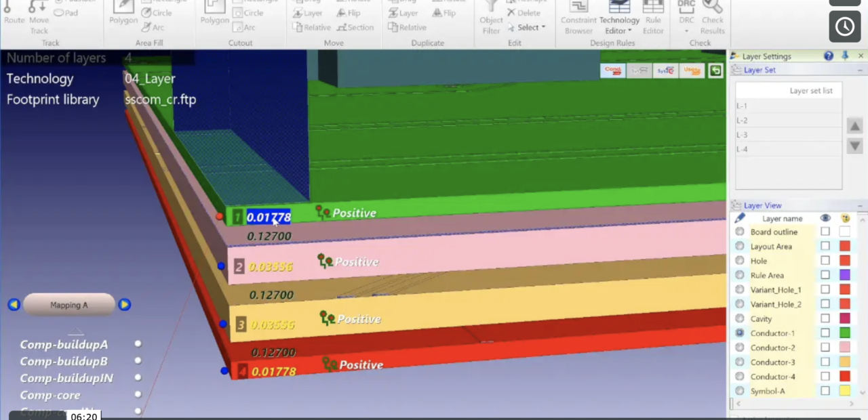This screenshot has width=868, height=420.
Task: Click the Duplicate group's Flip command
Action: 450,12
